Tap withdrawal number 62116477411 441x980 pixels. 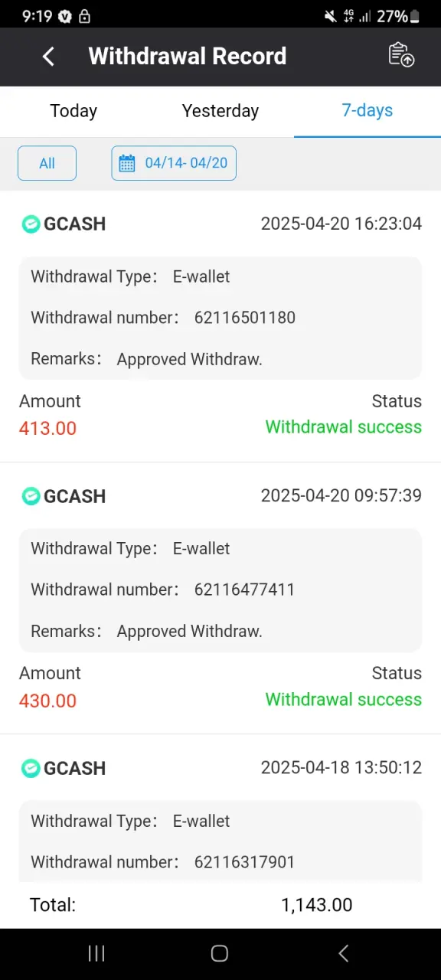pyautogui.click(x=244, y=590)
